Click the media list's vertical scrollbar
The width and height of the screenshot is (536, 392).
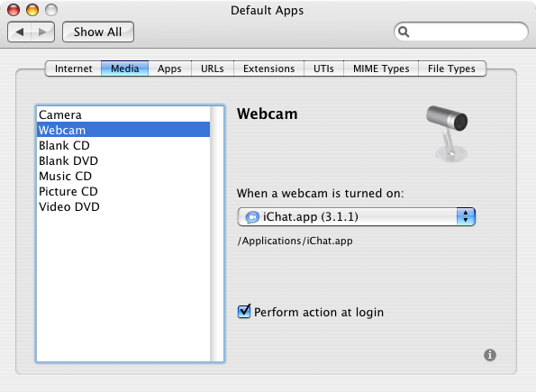(x=217, y=233)
